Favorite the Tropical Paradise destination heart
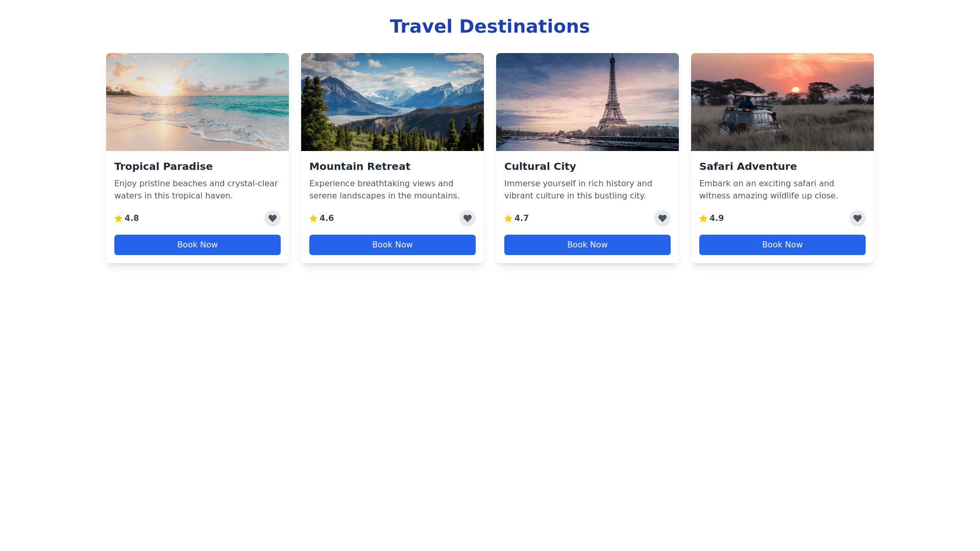The image size is (980, 551). 273,218
